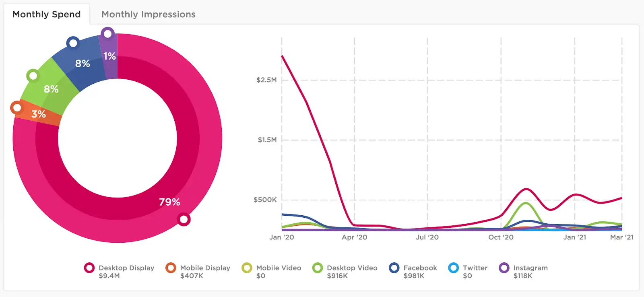The image size is (644, 297).
Task: Select the green marker on the donut chart
Action: [33, 76]
